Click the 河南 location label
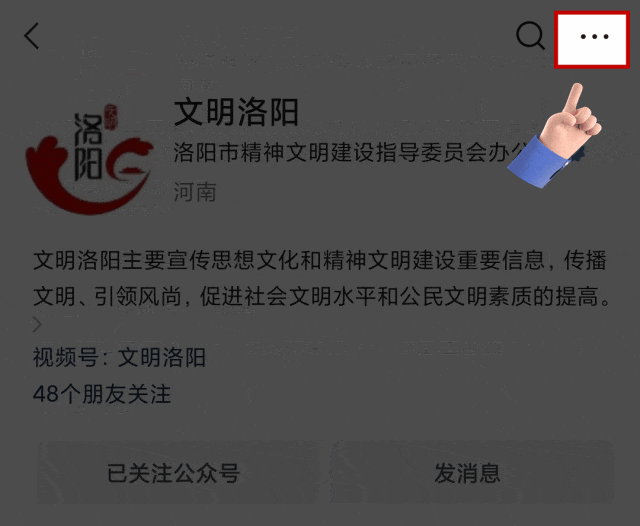Screen dimensions: 640x526 (x=195, y=192)
